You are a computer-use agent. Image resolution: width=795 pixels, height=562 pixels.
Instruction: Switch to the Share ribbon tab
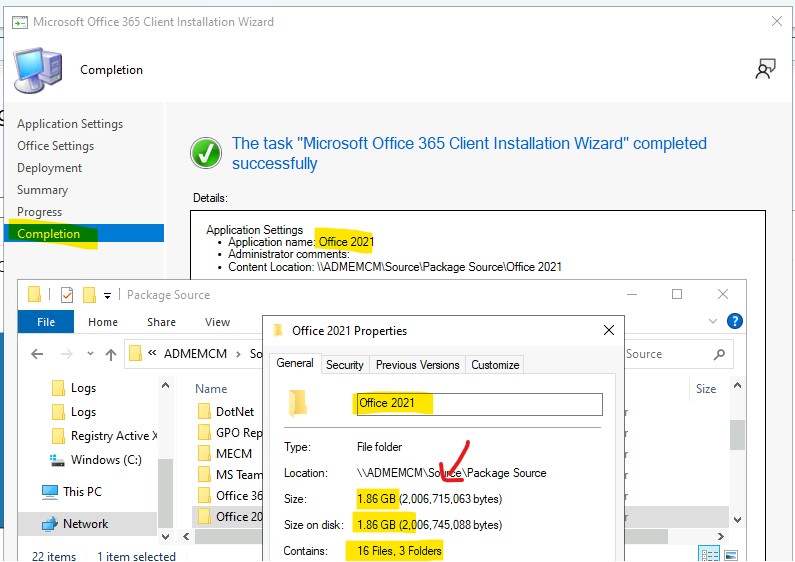[x=161, y=322]
